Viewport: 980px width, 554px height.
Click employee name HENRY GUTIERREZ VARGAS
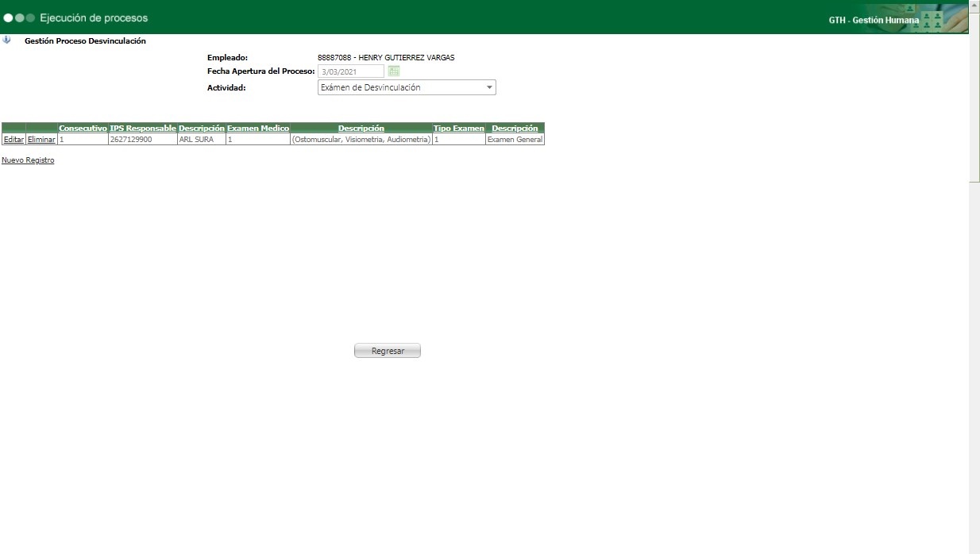click(x=407, y=58)
